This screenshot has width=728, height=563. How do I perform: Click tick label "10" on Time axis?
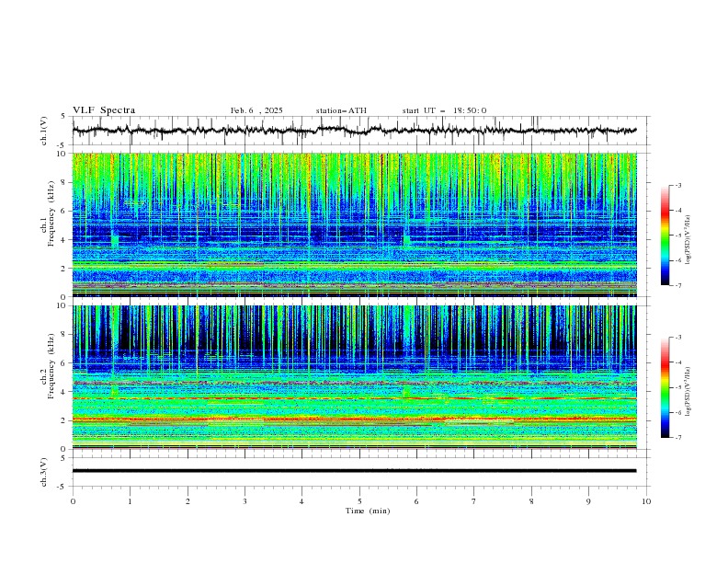646,501
